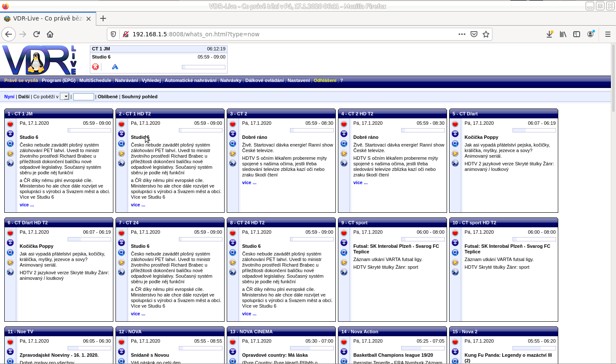Click blue up-arrow icon in status box
This screenshot has width=616, height=364.
point(115,67)
